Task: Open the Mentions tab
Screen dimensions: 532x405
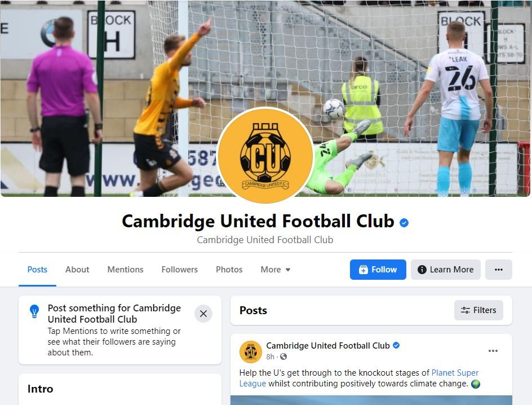Action: click(125, 270)
